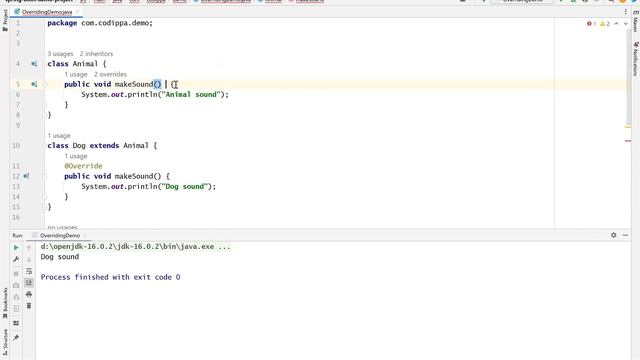Clear console with the trash icon

pyautogui.click(x=29, y=306)
